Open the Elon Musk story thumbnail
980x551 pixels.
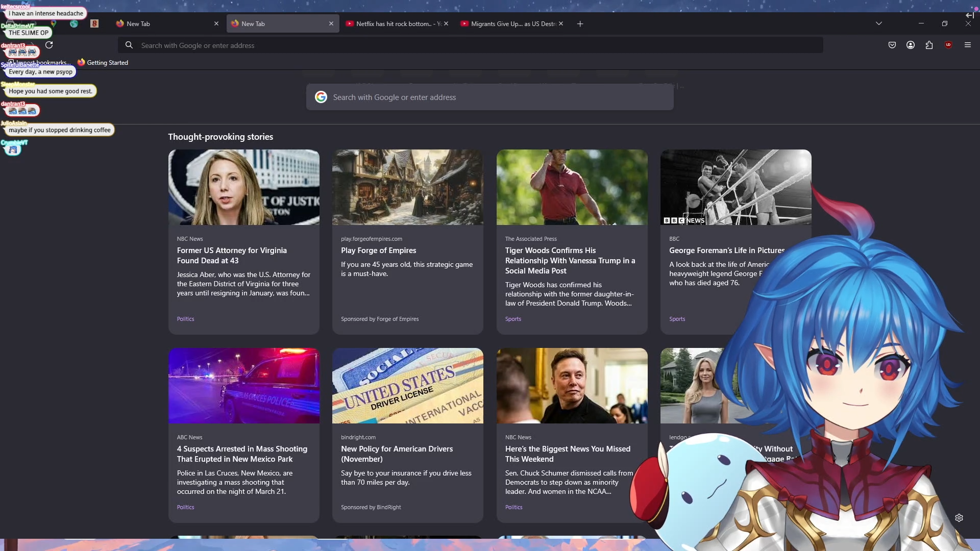pyautogui.click(x=572, y=386)
